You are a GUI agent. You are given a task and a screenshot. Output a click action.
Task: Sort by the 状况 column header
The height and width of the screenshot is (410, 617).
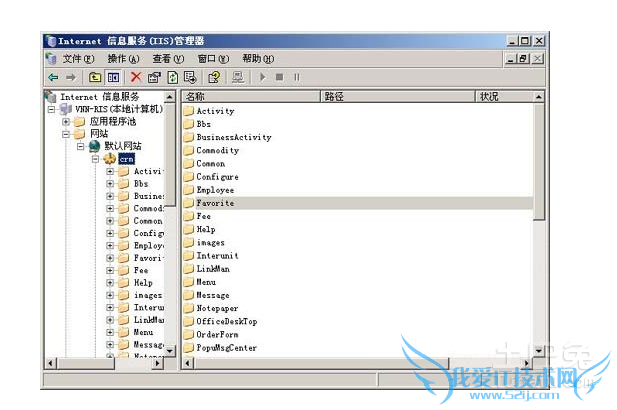[504, 96]
